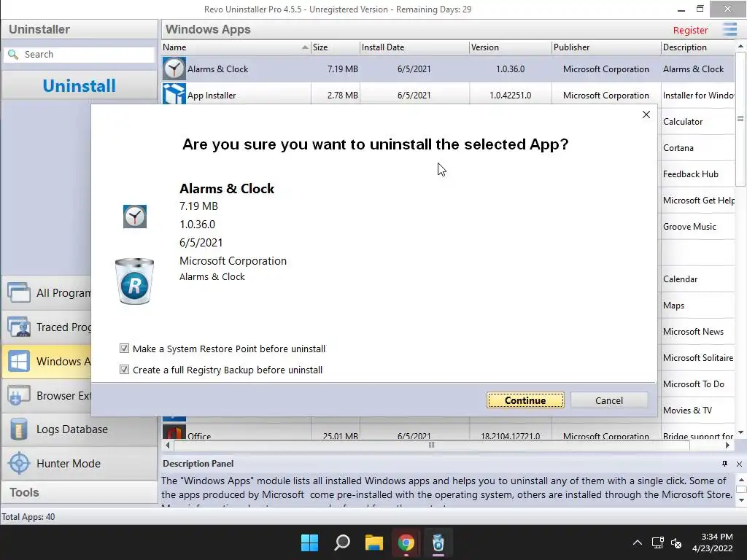Screen dimensions: 747x560
Task: Click the Revo recycle bin icon in dialog
Action: pyautogui.click(x=134, y=281)
